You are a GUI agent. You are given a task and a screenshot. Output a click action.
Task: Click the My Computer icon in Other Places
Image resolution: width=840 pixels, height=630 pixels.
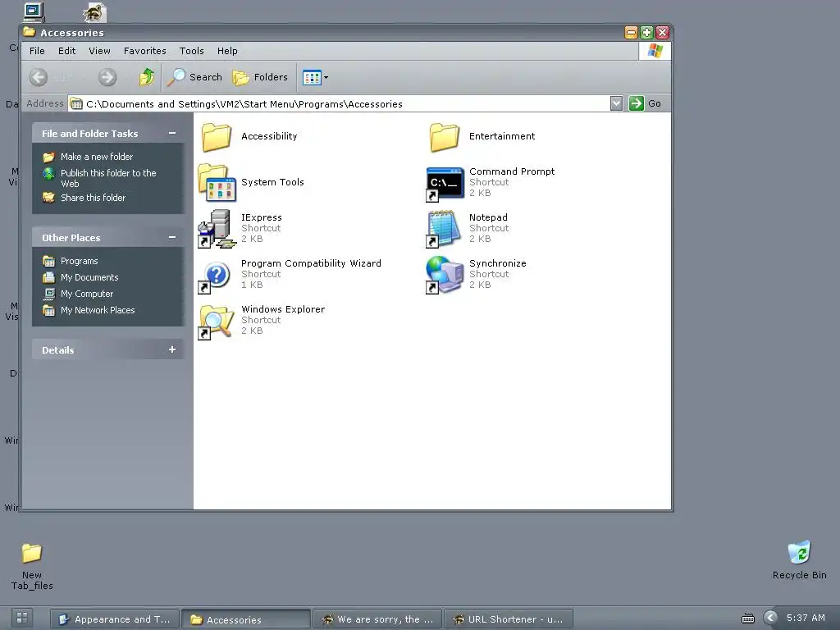(48, 294)
